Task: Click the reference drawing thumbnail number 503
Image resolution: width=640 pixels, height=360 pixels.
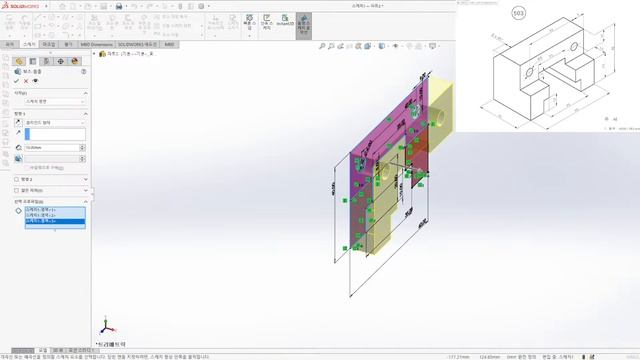Action: click(x=518, y=13)
